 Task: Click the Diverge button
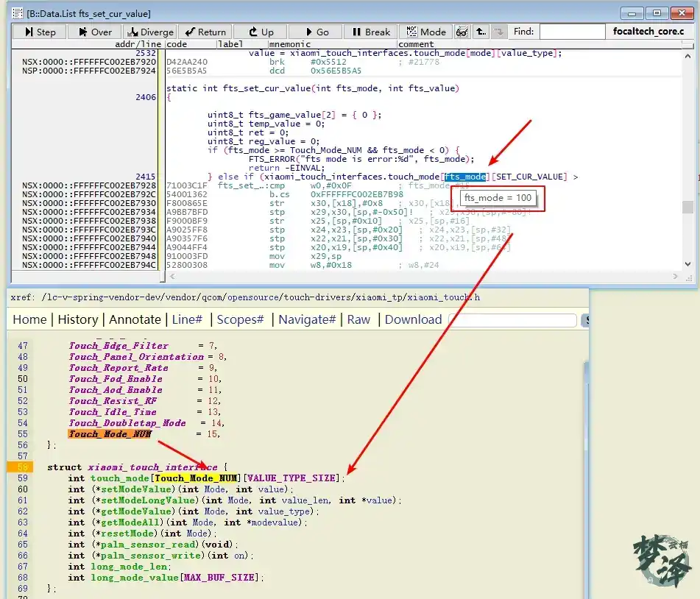[150, 32]
